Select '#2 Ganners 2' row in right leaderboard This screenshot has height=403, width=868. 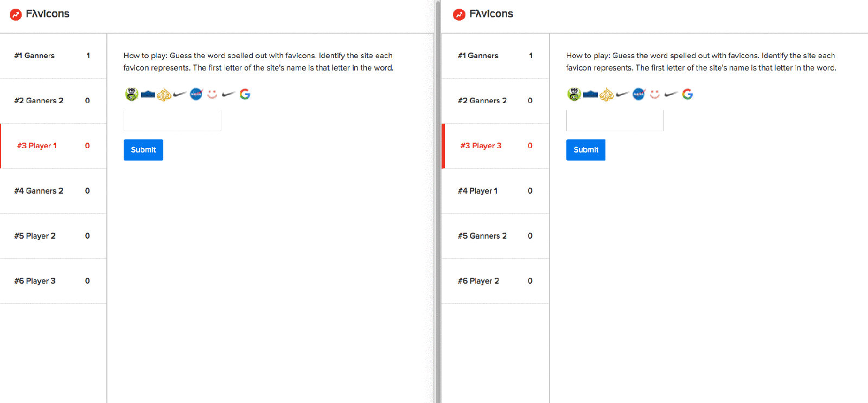(496, 101)
